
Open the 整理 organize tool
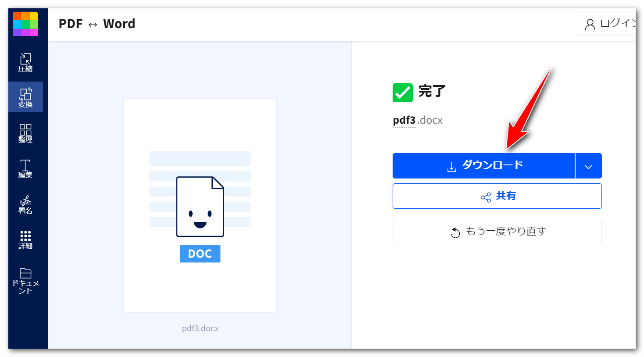click(25, 133)
